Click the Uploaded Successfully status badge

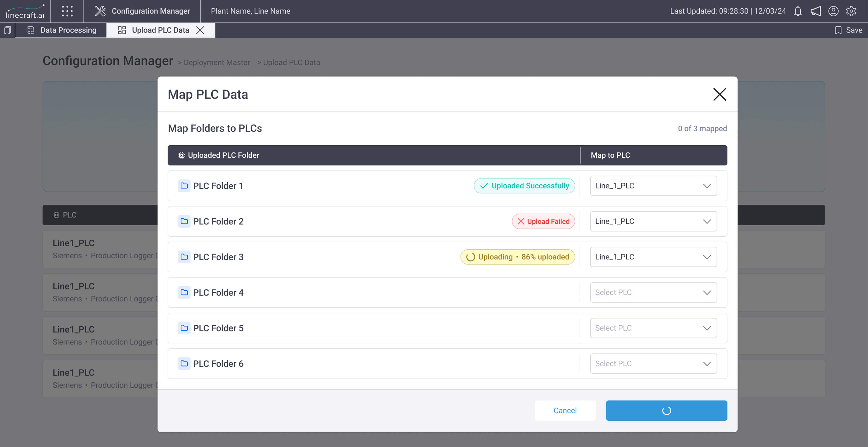point(524,186)
